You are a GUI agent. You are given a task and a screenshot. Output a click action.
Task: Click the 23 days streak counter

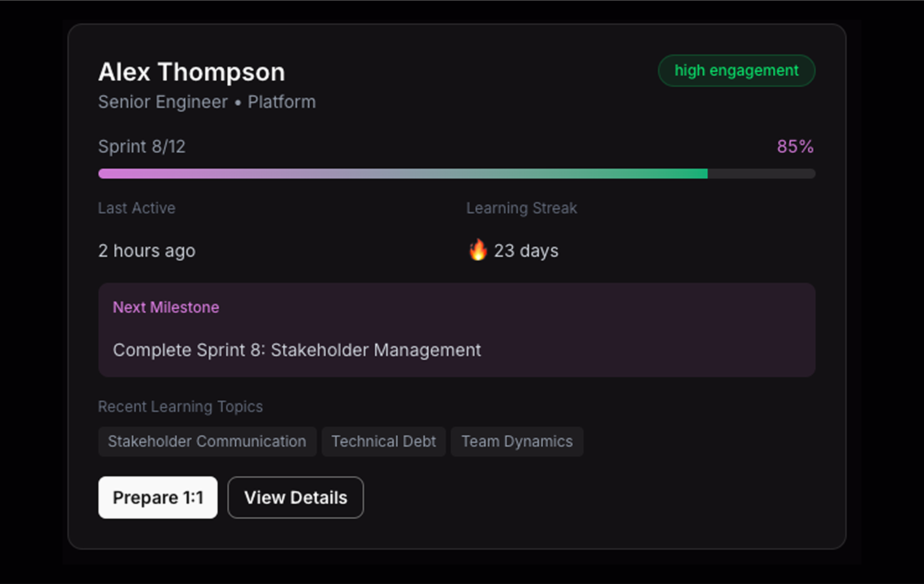tap(526, 251)
